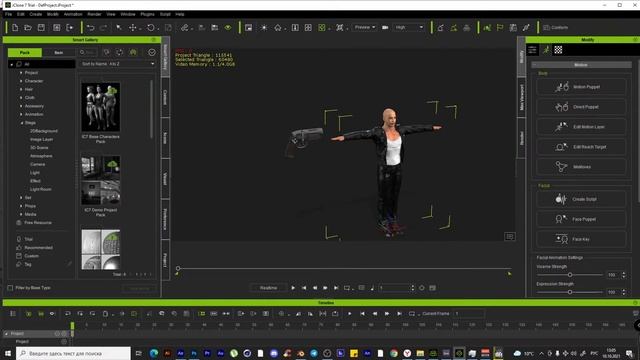Click Motion Puppet tool
This screenshot has height=360, width=640.
[581, 87]
